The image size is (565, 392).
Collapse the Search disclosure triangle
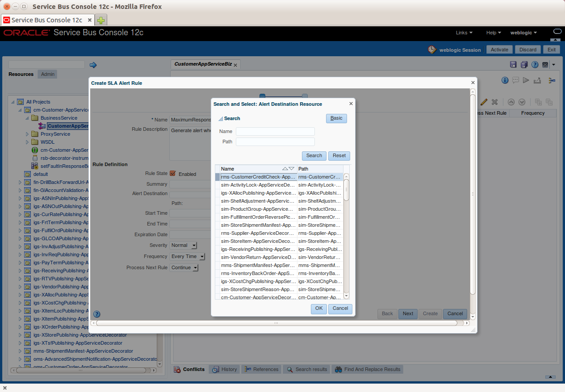220,119
